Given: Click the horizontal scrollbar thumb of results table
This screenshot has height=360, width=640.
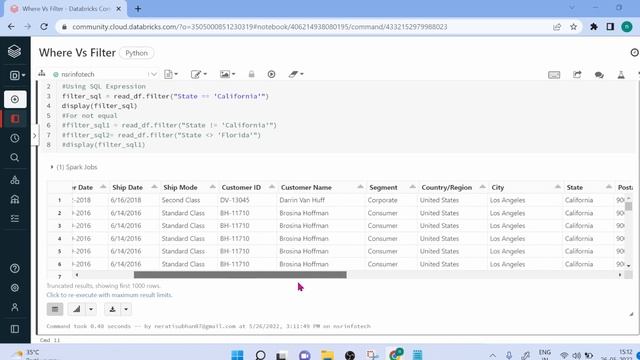Looking at the screenshot, I should (240, 275).
